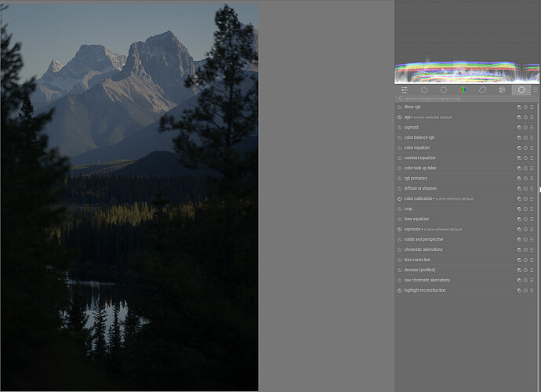Click the mountain photo in the darkroom
This screenshot has height=392, width=541.
click(129, 198)
